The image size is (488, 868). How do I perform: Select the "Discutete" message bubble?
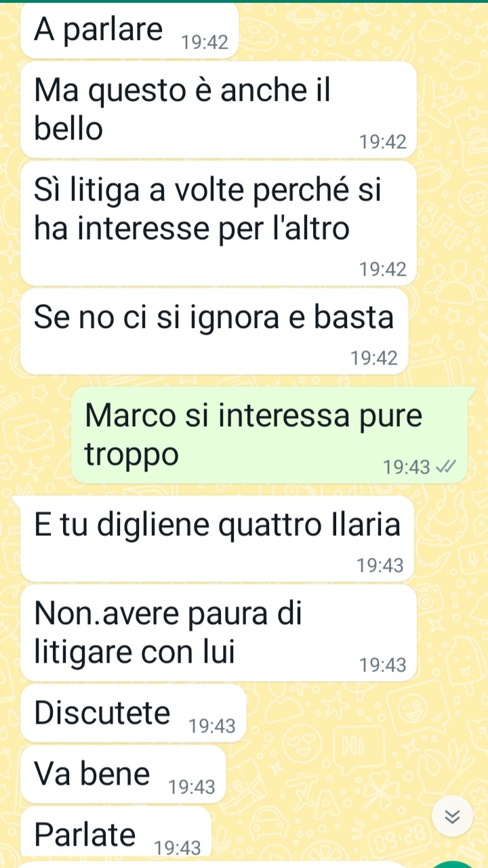pos(133,714)
